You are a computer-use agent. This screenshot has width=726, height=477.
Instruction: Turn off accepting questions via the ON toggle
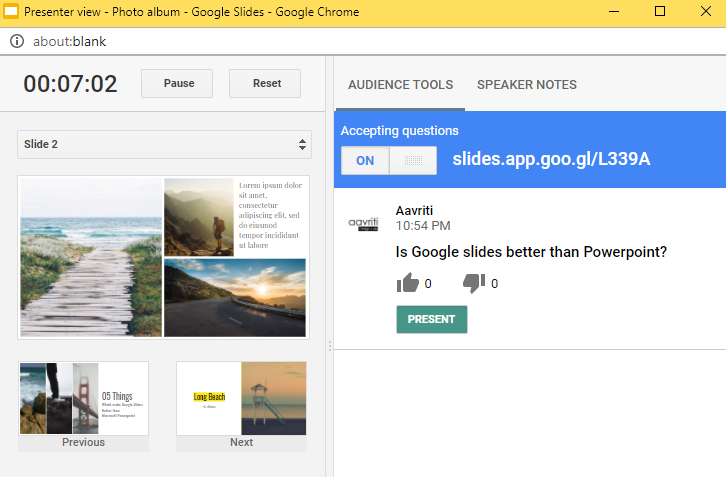(365, 161)
